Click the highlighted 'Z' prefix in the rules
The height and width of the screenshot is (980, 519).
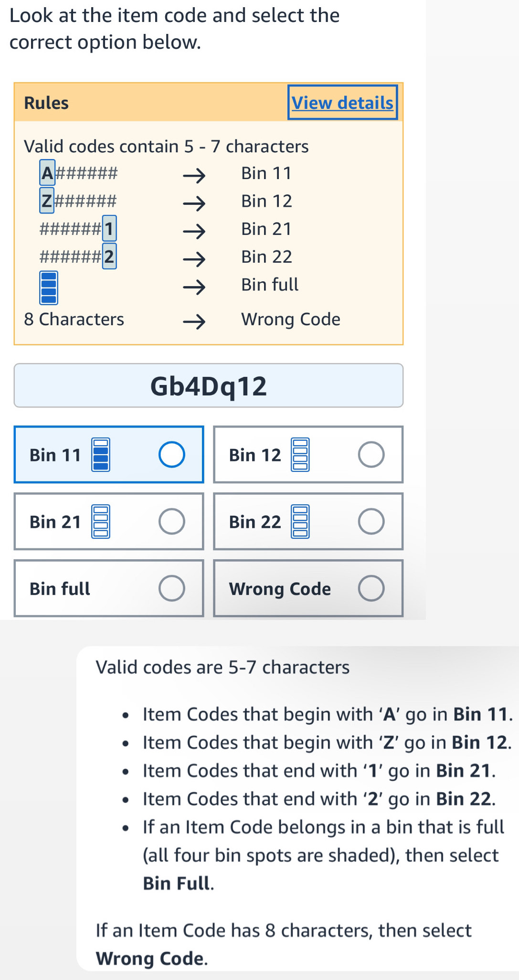coord(47,201)
